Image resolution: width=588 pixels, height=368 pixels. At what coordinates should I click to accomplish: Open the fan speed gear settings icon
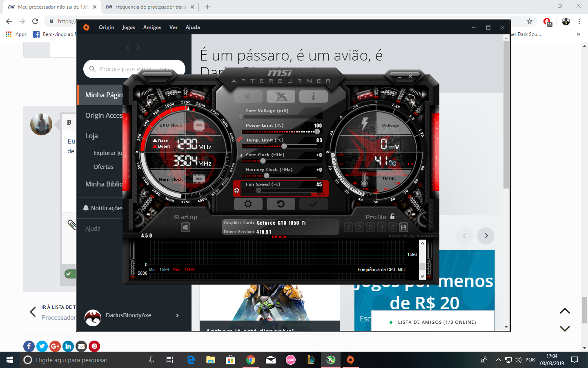tap(237, 191)
